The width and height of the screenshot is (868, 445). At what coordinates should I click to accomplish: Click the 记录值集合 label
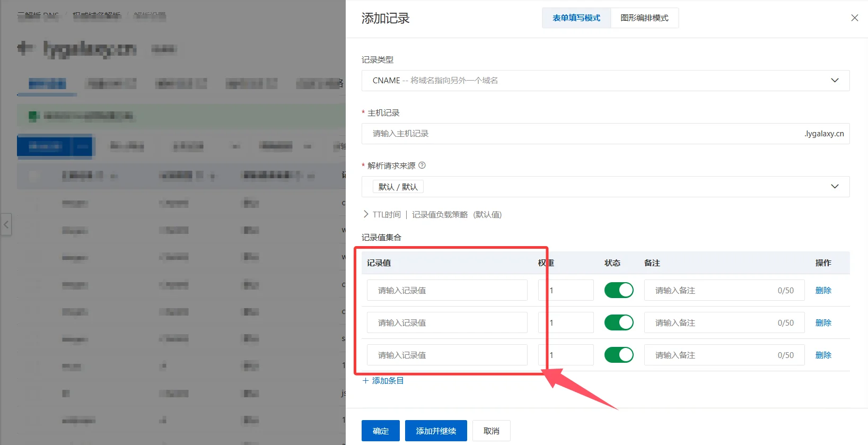pos(381,237)
